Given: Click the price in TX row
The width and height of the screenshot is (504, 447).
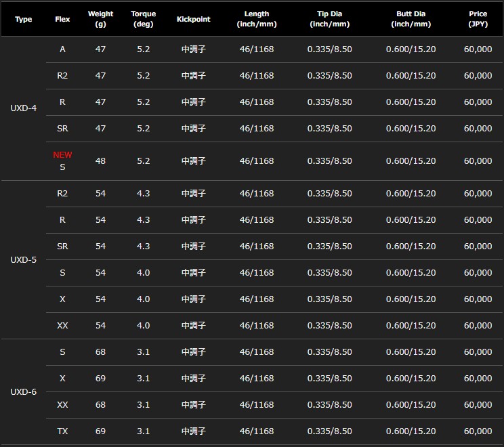Looking at the screenshot, I should [x=478, y=431].
